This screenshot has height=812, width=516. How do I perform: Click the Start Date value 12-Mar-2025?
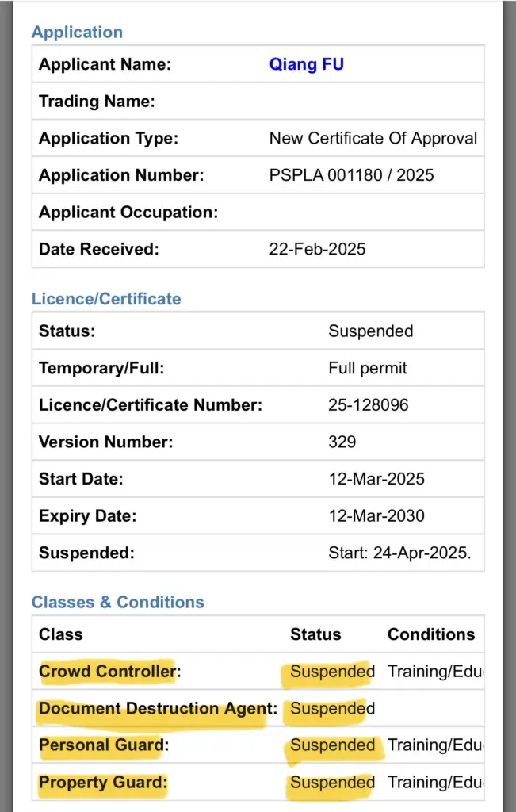pyautogui.click(x=376, y=479)
